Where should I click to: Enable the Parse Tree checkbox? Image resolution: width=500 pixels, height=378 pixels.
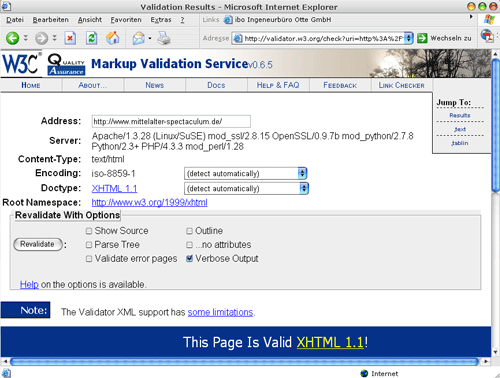tap(89, 245)
